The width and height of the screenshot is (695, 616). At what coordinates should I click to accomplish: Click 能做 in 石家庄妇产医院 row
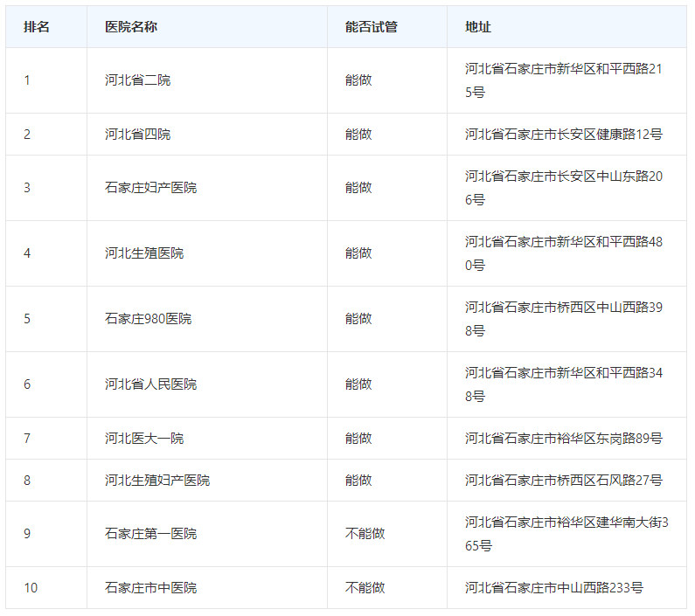(358, 188)
